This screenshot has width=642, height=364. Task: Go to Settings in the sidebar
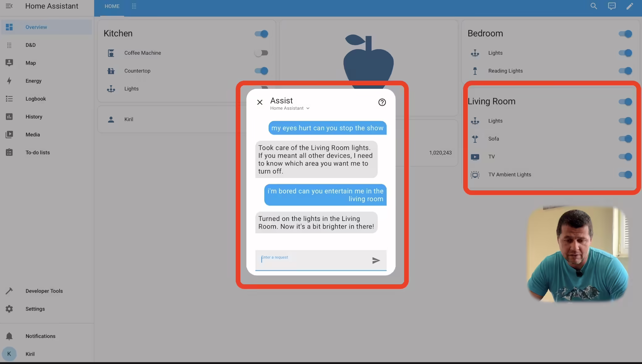(x=46, y=309)
